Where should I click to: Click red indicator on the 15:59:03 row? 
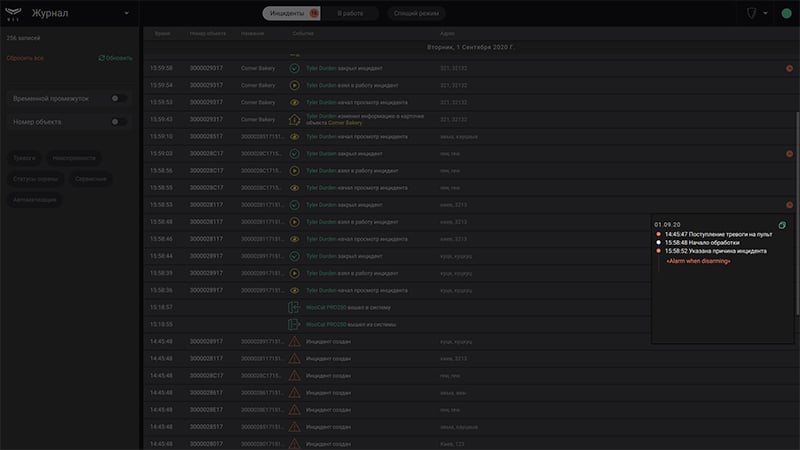(x=789, y=154)
